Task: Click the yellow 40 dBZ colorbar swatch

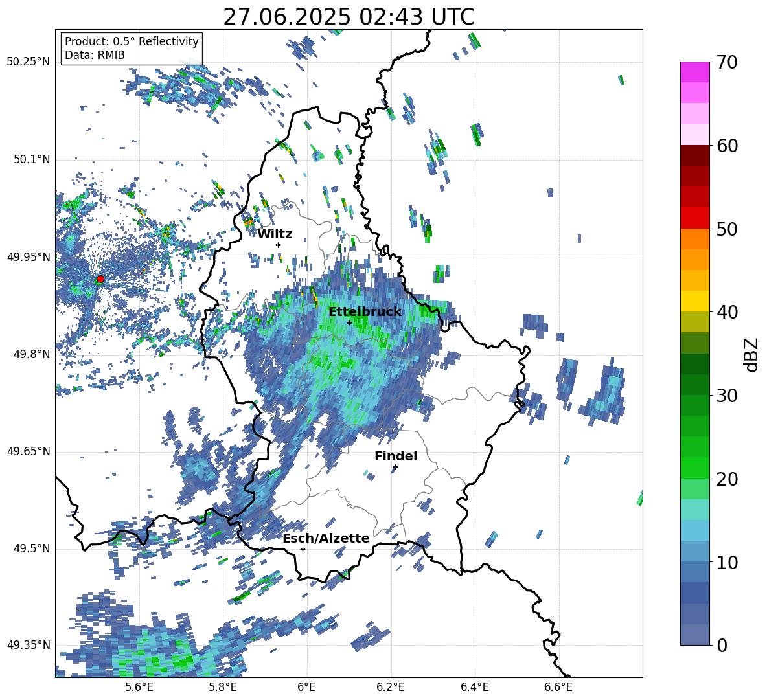Action: point(694,301)
